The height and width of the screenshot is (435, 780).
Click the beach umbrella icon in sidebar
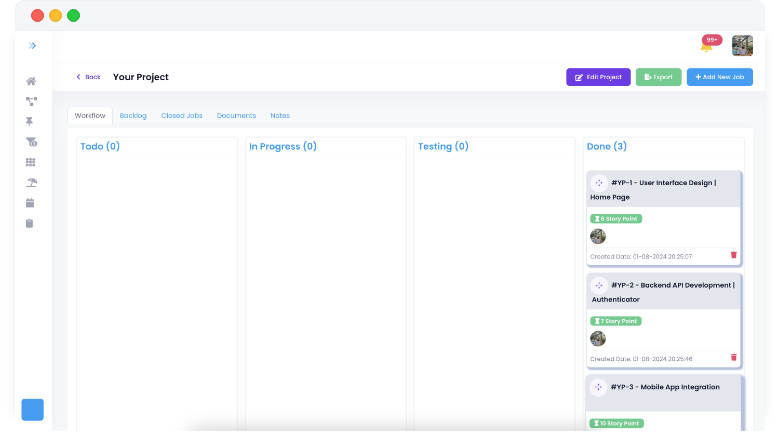pos(31,182)
